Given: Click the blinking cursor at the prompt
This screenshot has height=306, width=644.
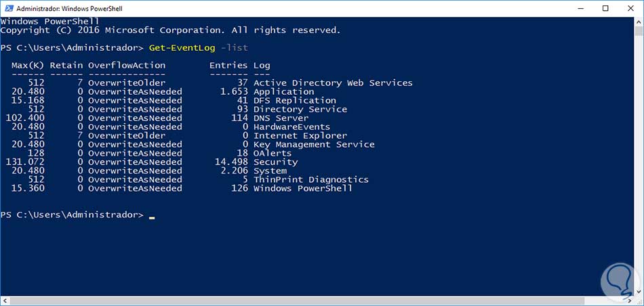Looking at the screenshot, I should tap(152, 217).
